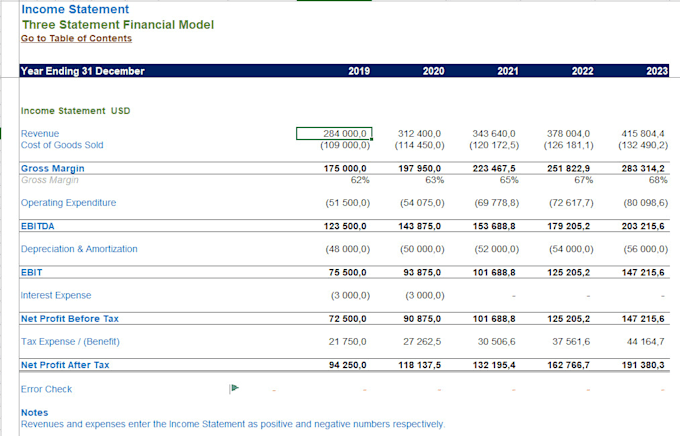Select 2019 Gross Margin value 175 000,0
Viewport: 680px width, 436px height.
pos(345,168)
